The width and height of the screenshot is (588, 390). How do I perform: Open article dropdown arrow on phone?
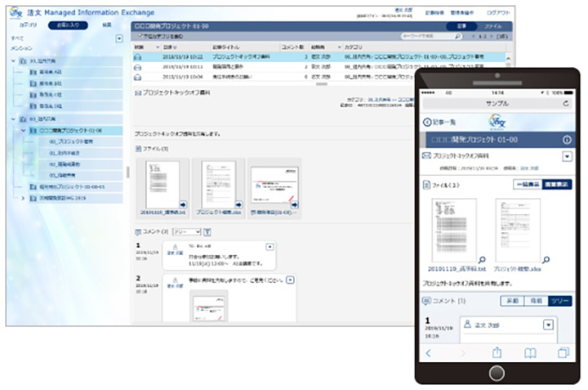point(567,155)
